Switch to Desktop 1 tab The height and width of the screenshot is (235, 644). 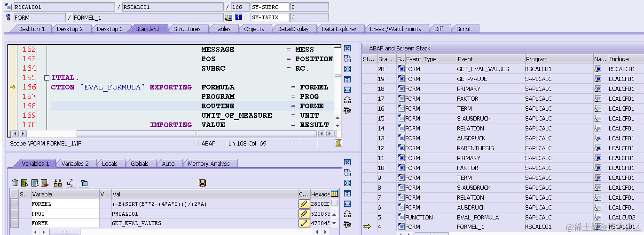[31, 29]
